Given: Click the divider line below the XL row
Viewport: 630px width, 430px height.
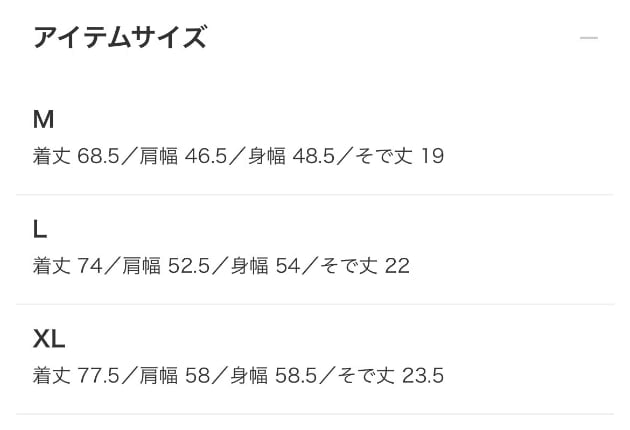Looking at the screenshot, I should [x=315, y=414].
